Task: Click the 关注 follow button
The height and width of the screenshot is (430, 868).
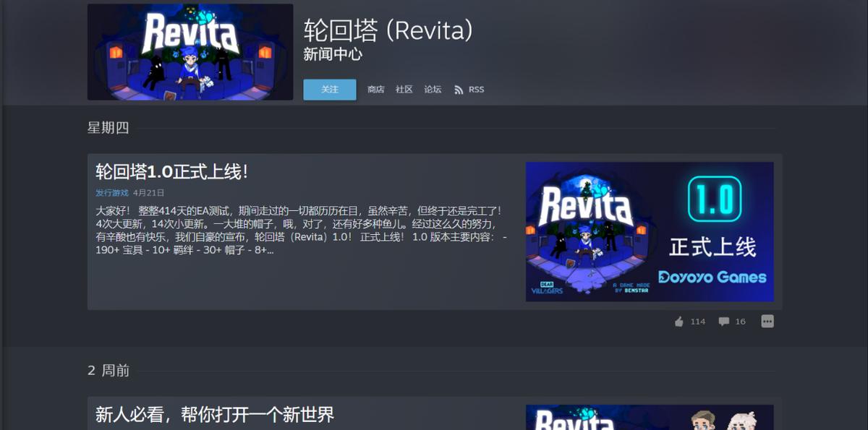Action: (x=330, y=90)
